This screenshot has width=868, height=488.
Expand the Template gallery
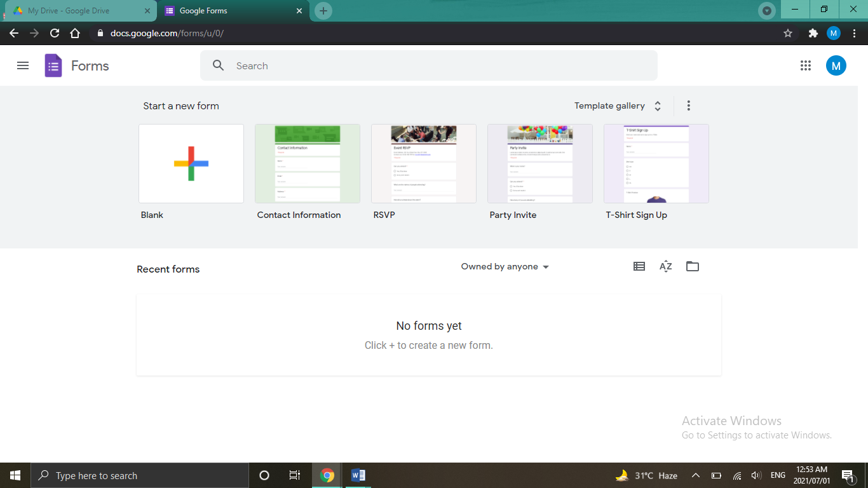tap(618, 106)
